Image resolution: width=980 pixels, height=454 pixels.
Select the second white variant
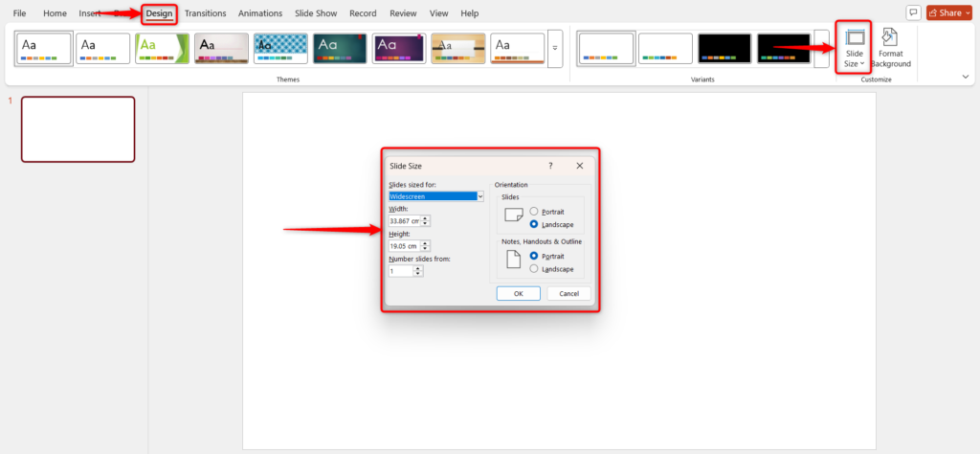[x=666, y=49]
